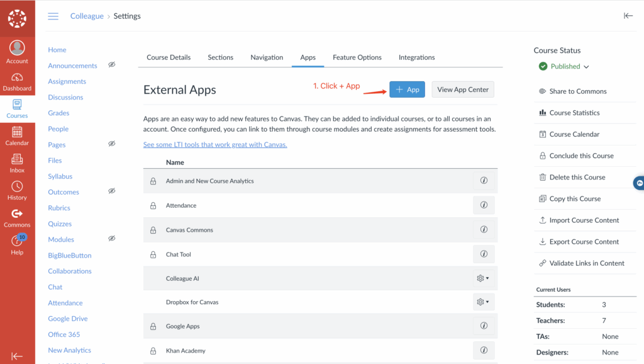Switch to the Navigation tab

tap(267, 57)
